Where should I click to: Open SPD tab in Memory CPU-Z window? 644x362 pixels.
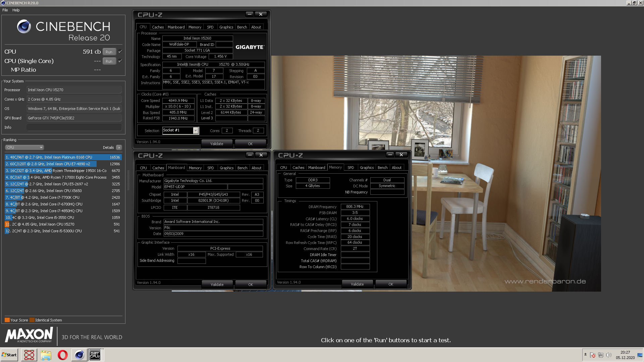pyautogui.click(x=351, y=168)
